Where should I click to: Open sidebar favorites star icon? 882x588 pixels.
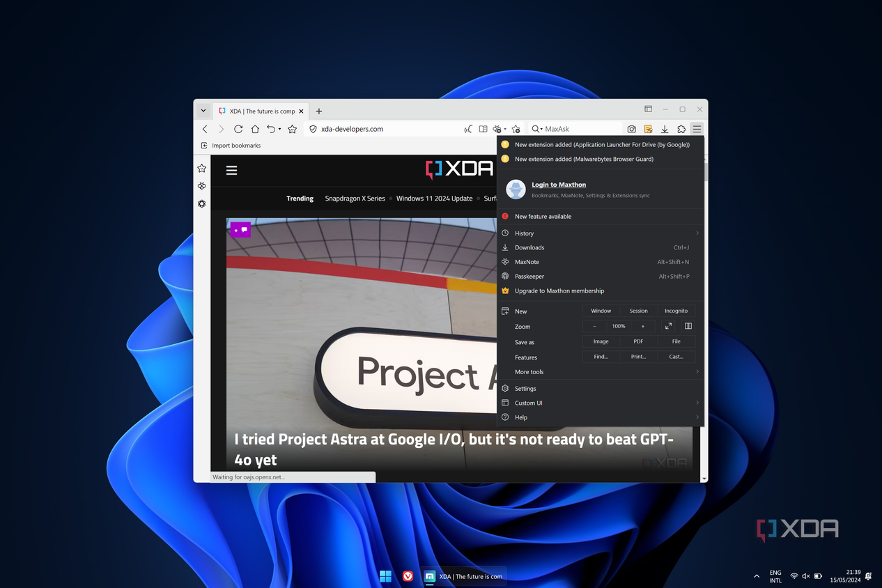click(x=201, y=169)
